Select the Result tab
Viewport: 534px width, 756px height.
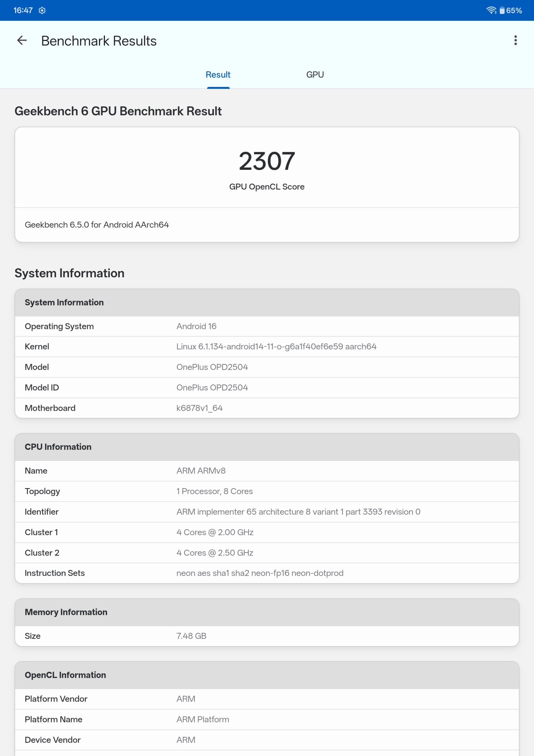[x=218, y=74]
